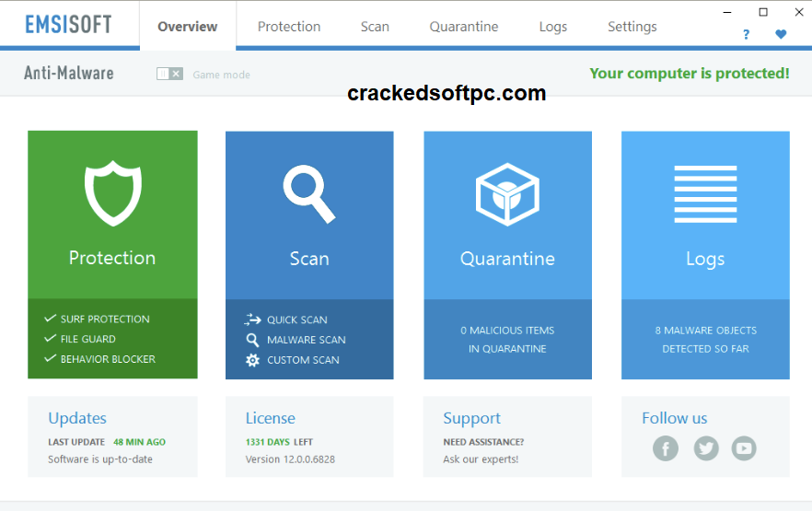The image size is (812, 511).
Task: Click the Protection shield icon
Action: (113, 193)
